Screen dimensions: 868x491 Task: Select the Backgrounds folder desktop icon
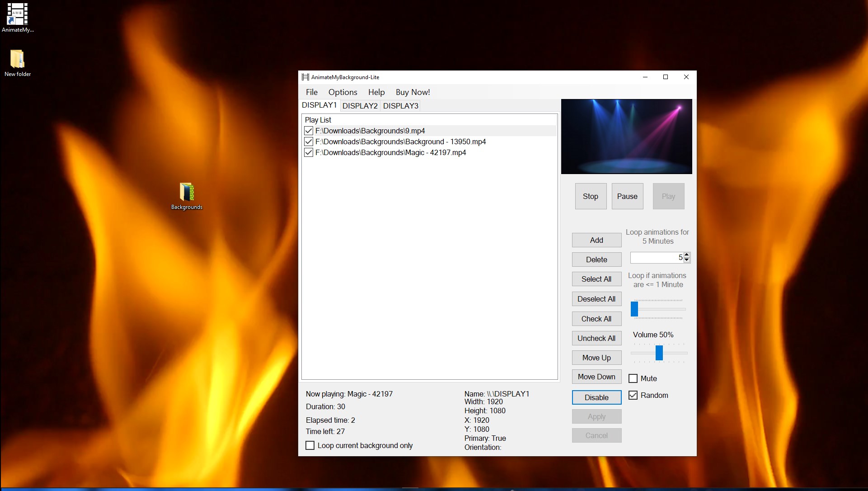[x=187, y=193]
